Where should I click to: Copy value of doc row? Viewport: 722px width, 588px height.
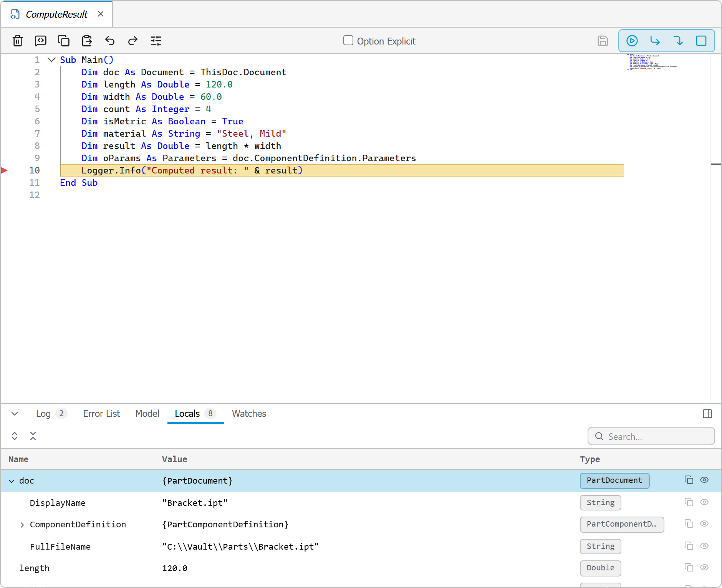click(689, 480)
